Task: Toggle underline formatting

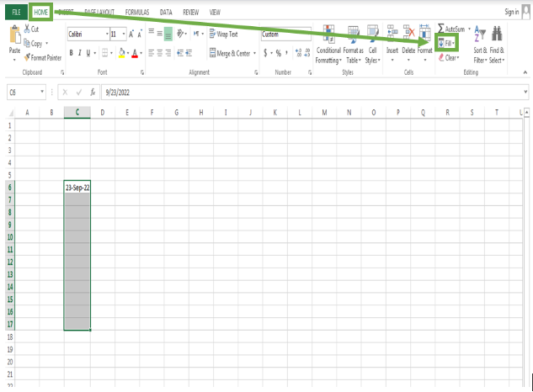Action: 88,53
